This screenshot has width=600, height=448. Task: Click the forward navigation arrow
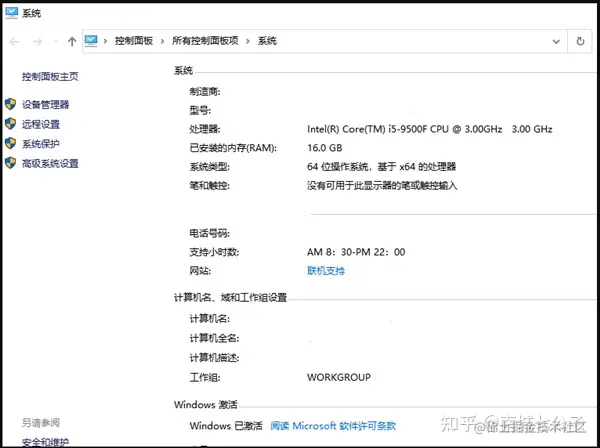pyautogui.click(x=37, y=41)
